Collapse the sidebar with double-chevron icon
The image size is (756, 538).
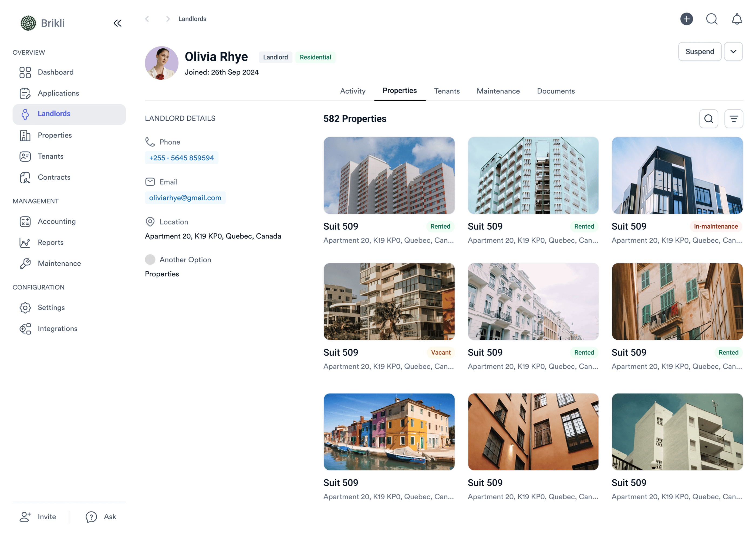[117, 23]
